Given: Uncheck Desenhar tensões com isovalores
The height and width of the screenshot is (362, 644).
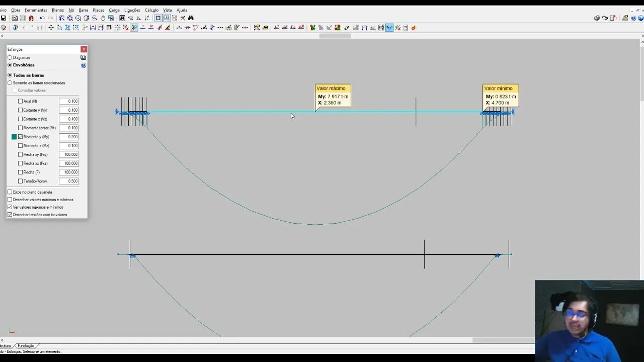Looking at the screenshot, I should pyautogui.click(x=10, y=215).
